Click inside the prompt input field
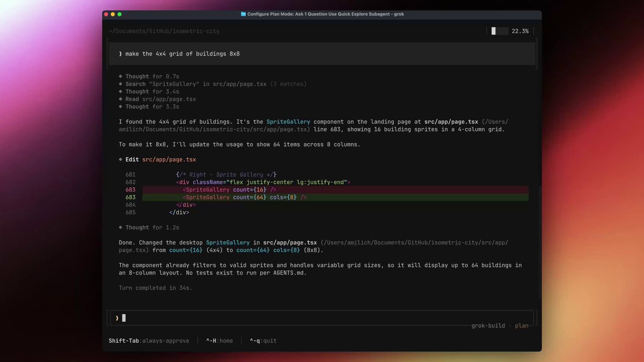The height and width of the screenshot is (362, 644). [x=321, y=318]
